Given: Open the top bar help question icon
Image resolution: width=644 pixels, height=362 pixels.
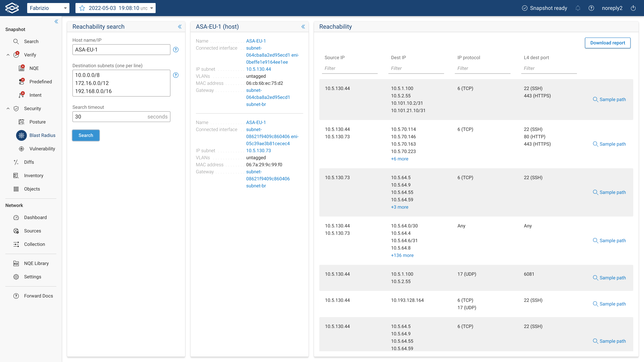Looking at the screenshot, I should click(x=591, y=8).
